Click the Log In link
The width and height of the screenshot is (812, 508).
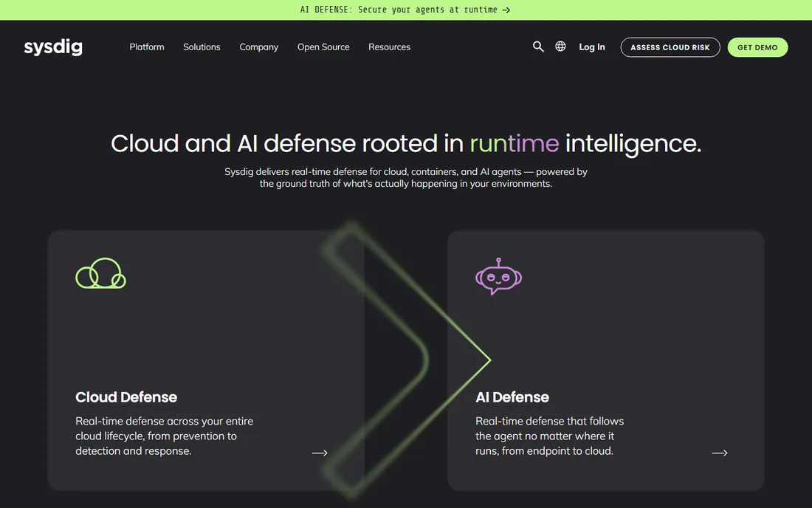tap(592, 47)
